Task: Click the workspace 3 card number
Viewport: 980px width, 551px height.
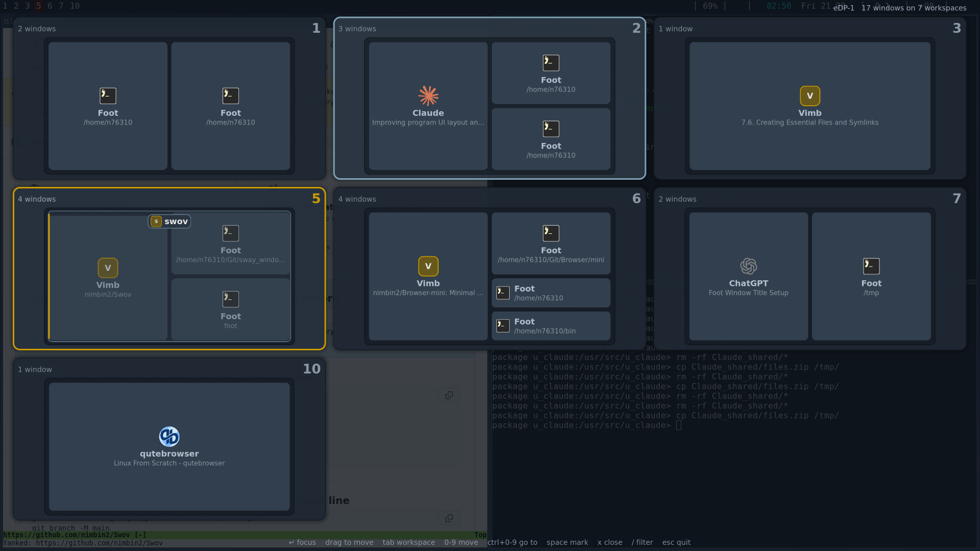Action: (957, 28)
